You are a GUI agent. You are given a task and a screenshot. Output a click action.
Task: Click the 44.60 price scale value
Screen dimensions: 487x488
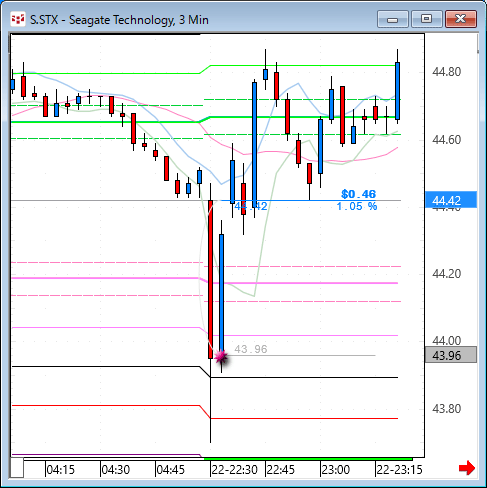click(x=446, y=140)
